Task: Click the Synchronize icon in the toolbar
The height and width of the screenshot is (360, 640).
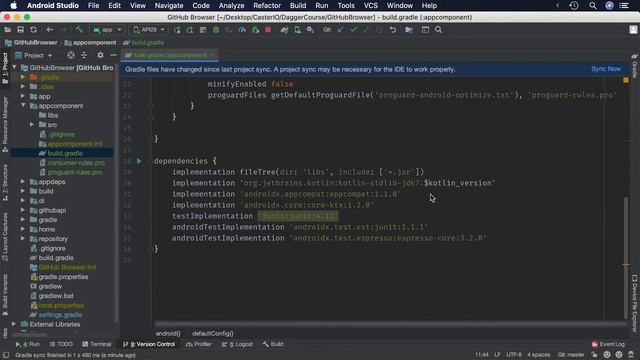Action: pos(33,30)
